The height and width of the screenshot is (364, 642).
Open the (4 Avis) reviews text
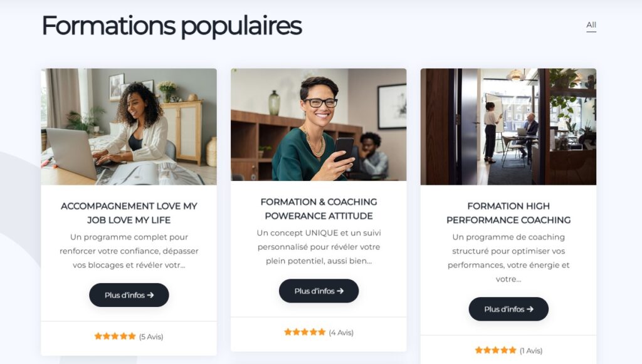click(x=341, y=333)
